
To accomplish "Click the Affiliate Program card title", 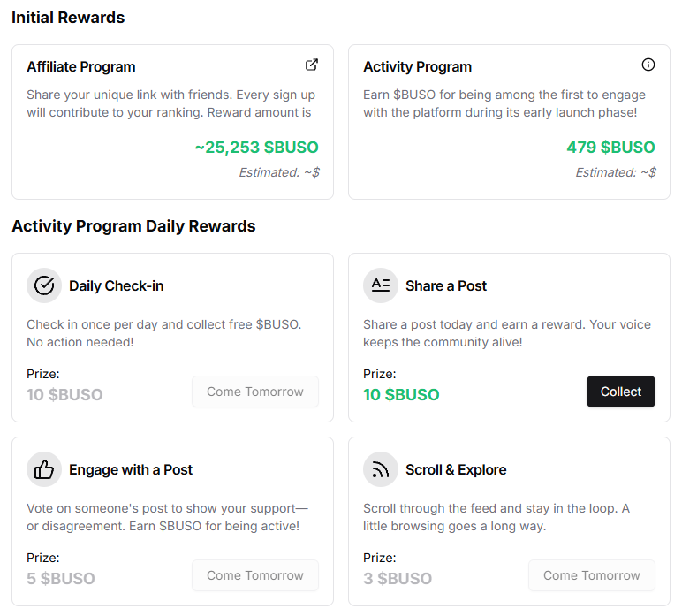I will (x=81, y=66).
